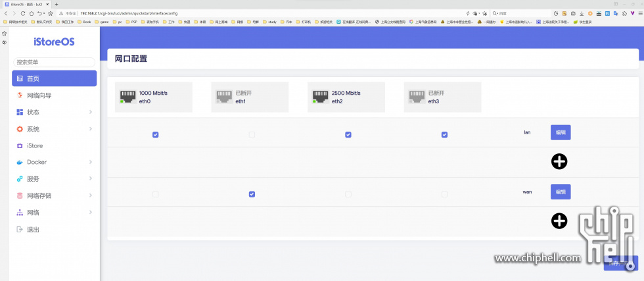Open the game bookmark folder
The height and width of the screenshot is (281, 644).
(101, 22)
